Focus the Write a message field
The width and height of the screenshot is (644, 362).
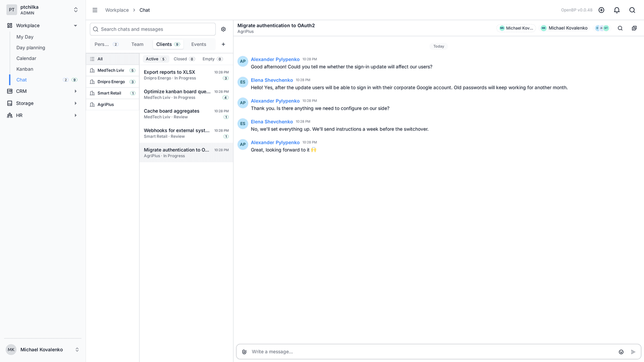433,352
